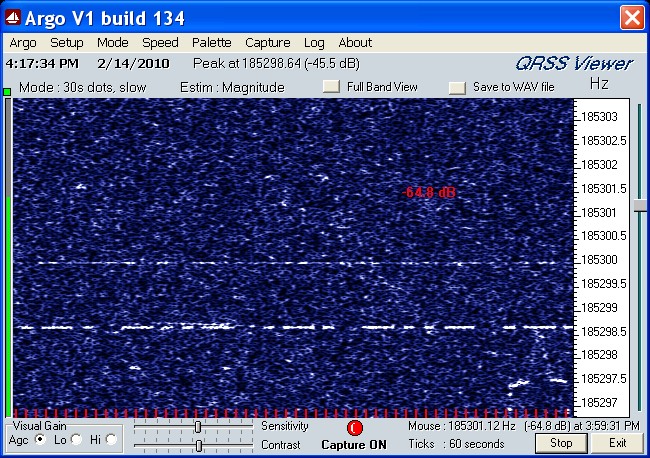650x458 pixels.
Task: Open the Mode menu
Action: [x=113, y=43]
